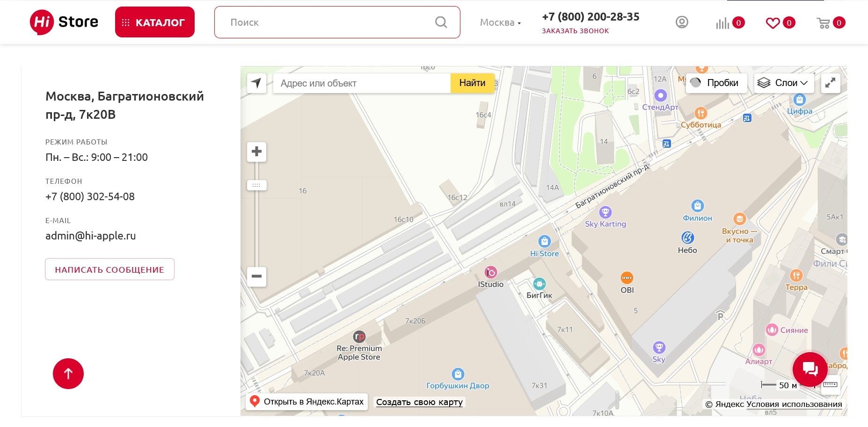
Task: Click the map zoom slider handle
Action: (256, 185)
